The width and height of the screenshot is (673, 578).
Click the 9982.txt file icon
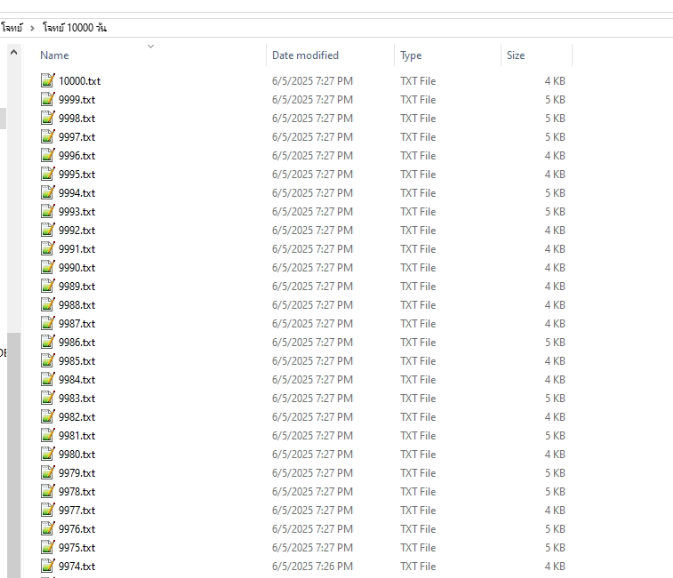coord(48,417)
